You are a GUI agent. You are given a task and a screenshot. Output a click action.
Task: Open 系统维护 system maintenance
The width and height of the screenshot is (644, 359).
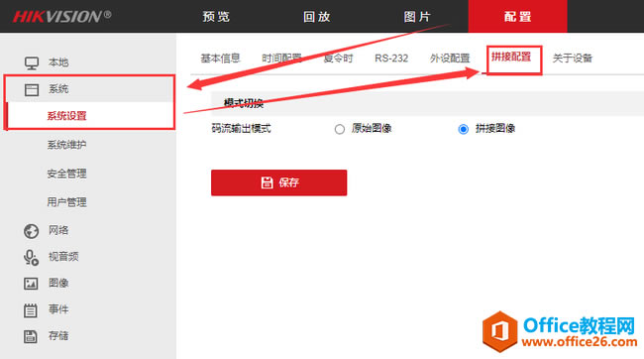pyautogui.click(x=66, y=145)
